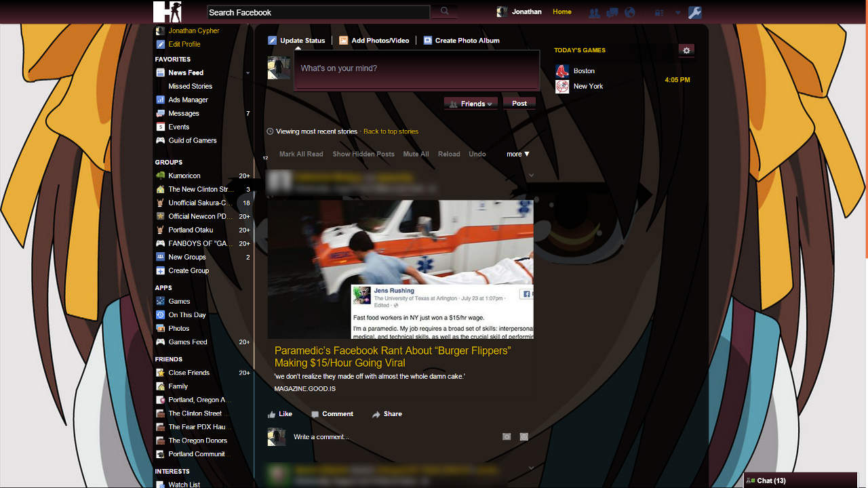Image resolution: width=868 pixels, height=488 pixels.
Task: Select Create Photo Album composer tab
Action: 462,41
